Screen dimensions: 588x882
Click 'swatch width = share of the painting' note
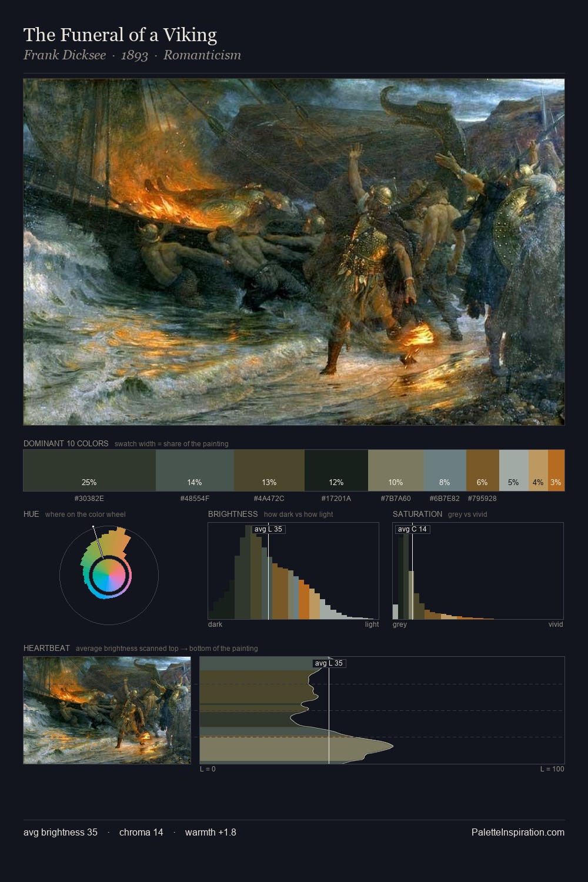pos(172,444)
